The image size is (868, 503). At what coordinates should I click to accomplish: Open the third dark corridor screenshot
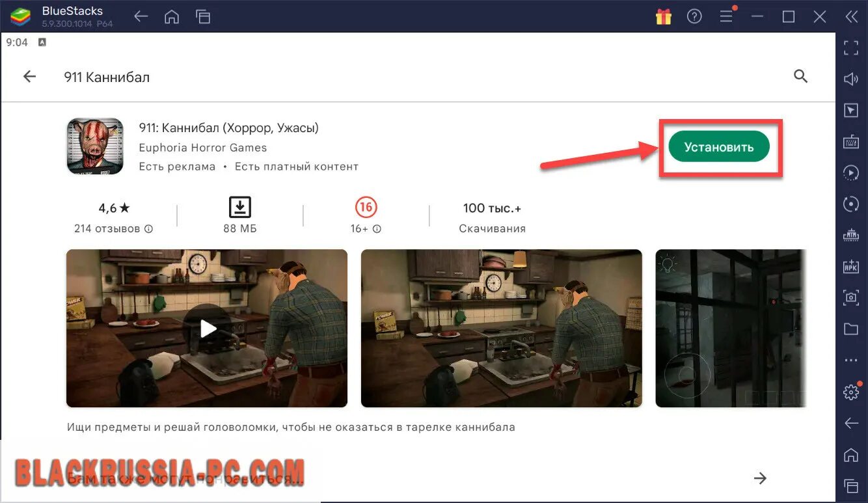(731, 328)
